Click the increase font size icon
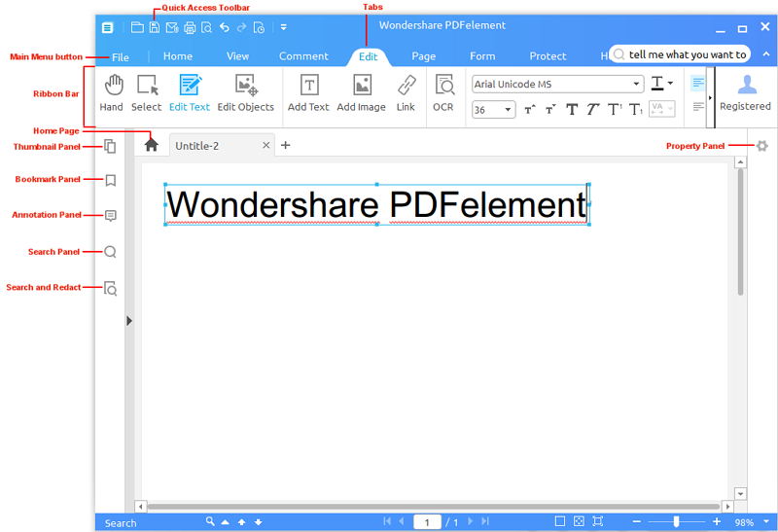The image size is (778, 532). click(x=530, y=109)
